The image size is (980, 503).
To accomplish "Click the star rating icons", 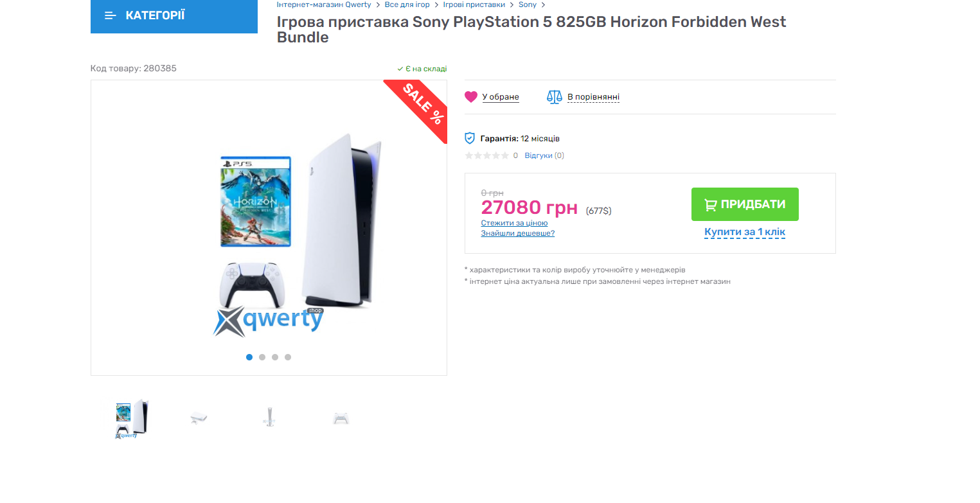I will [487, 155].
